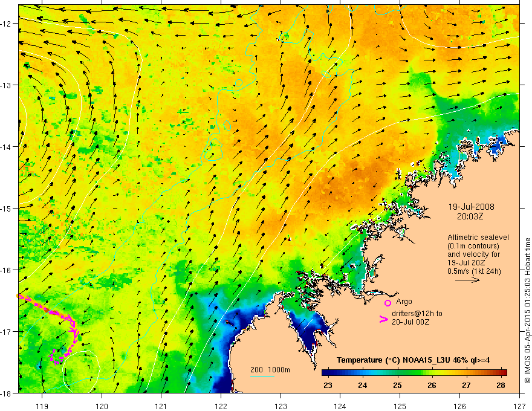Click the temperature colorbar at 28
The width and height of the screenshot is (532, 411).
[x=501, y=373]
